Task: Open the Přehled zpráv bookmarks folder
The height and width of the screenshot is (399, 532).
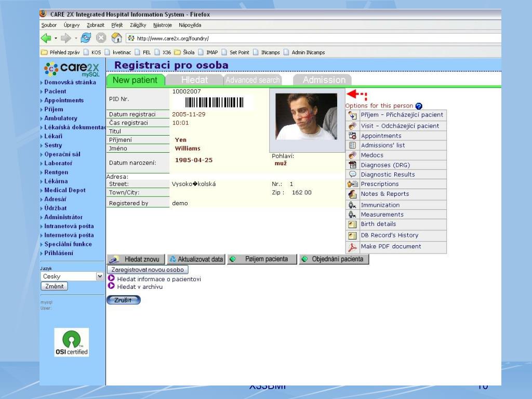Action: pos(60,52)
